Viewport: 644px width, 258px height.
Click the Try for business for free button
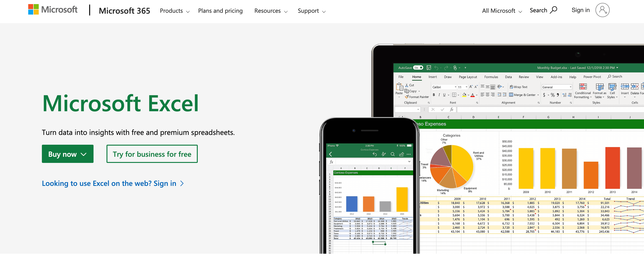point(152,154)
